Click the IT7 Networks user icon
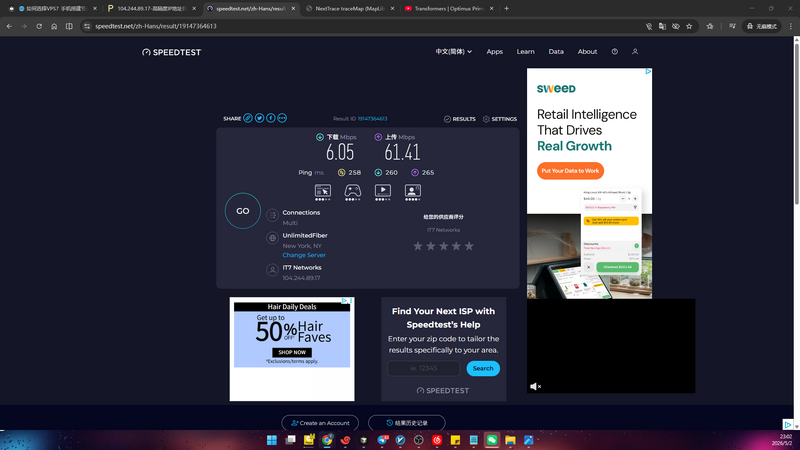The width and height of the screenshot is (800, 450). click(x=272, y=270)
